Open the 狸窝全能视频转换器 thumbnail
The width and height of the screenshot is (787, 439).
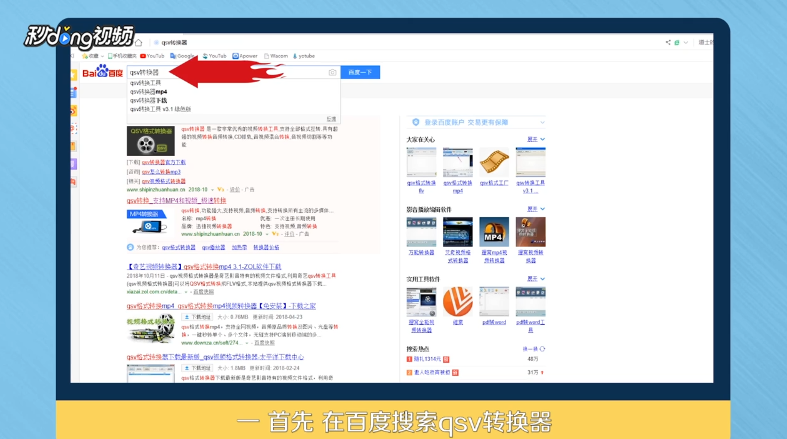point(421,302)
